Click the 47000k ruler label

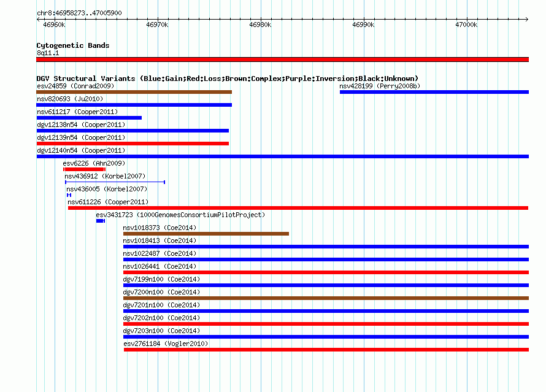[466, 25]
